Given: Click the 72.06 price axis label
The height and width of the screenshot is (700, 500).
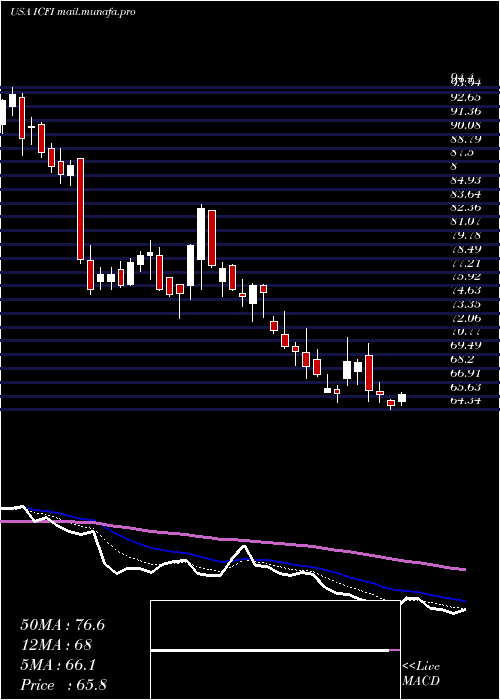Looking at the screenshot, I should coord(466,318).
